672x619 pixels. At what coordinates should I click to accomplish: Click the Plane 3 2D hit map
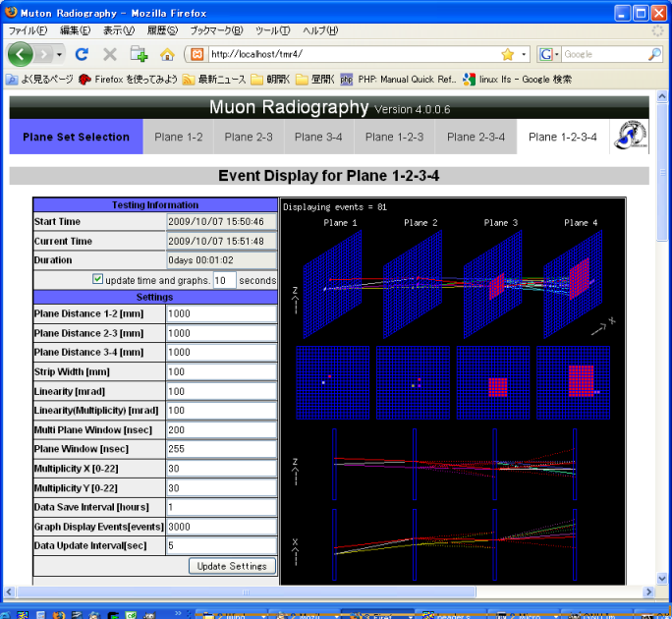(x=493, y=383)
